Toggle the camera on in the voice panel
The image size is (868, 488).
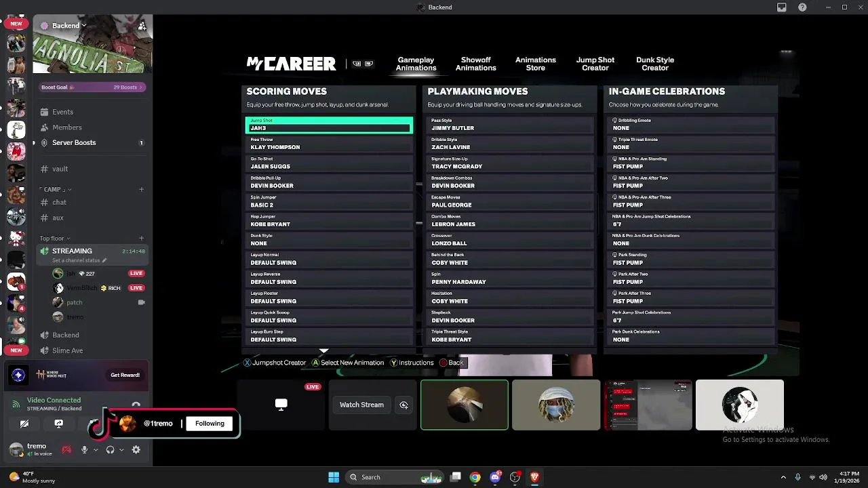tap(24, 424)
